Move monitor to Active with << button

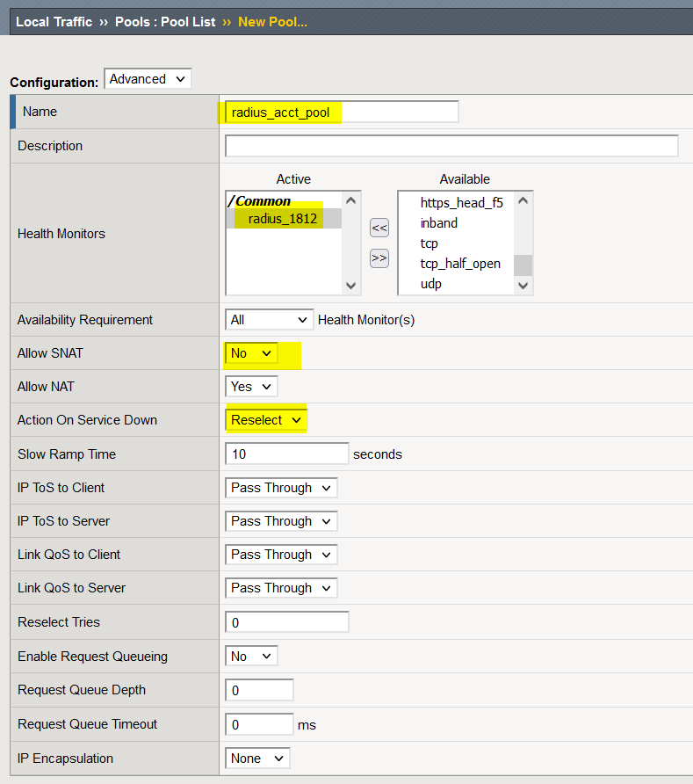click(379, 228)
